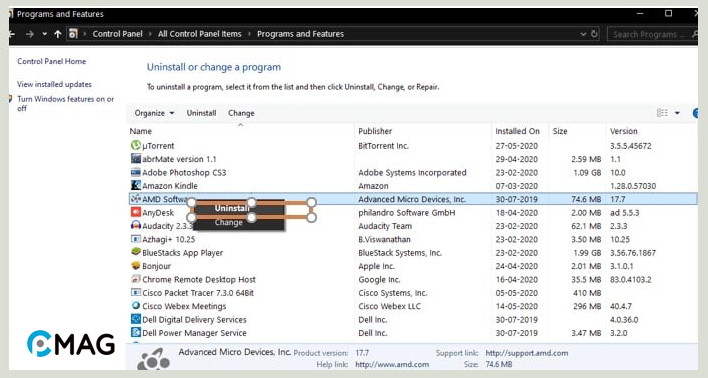
Task: Open the http://support.amd.com support link
Action: point(526,353)
